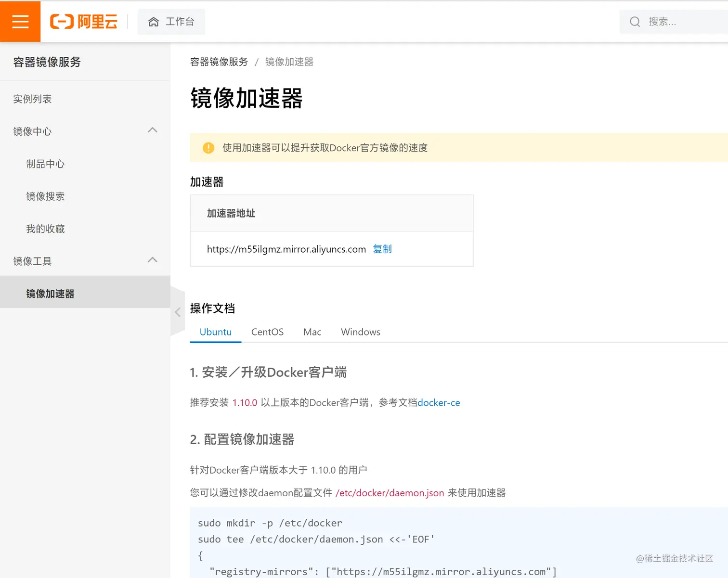Open 制品中心 in the sidebar

[x=45, y=164]
